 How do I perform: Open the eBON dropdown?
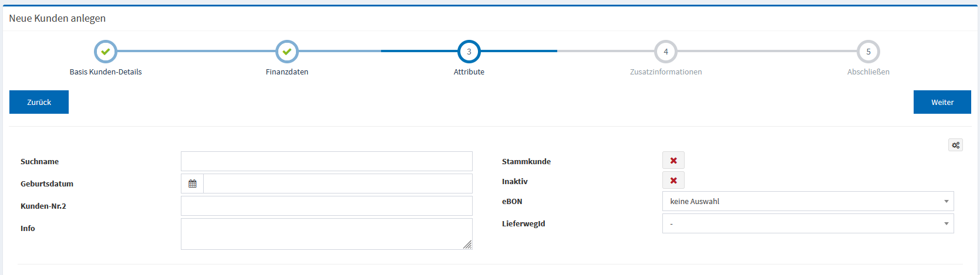tap(807, 201)
